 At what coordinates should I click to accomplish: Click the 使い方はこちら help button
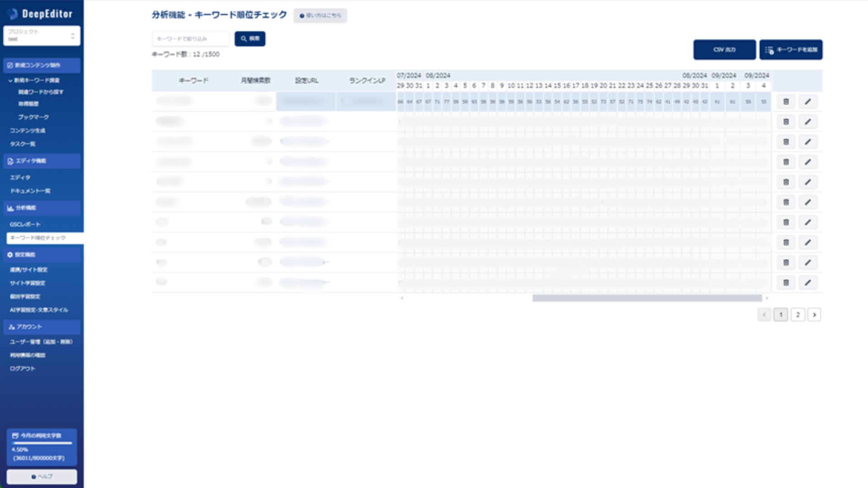[320, 16]
